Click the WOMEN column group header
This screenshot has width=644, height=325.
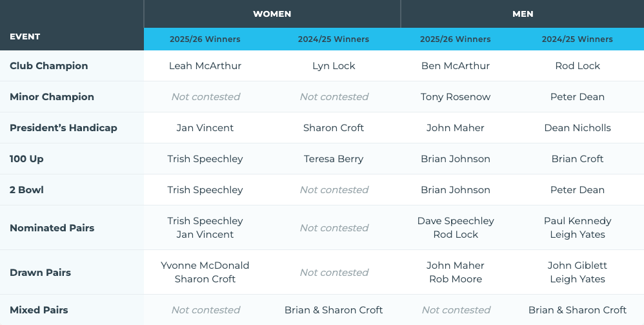coord(272,14)
